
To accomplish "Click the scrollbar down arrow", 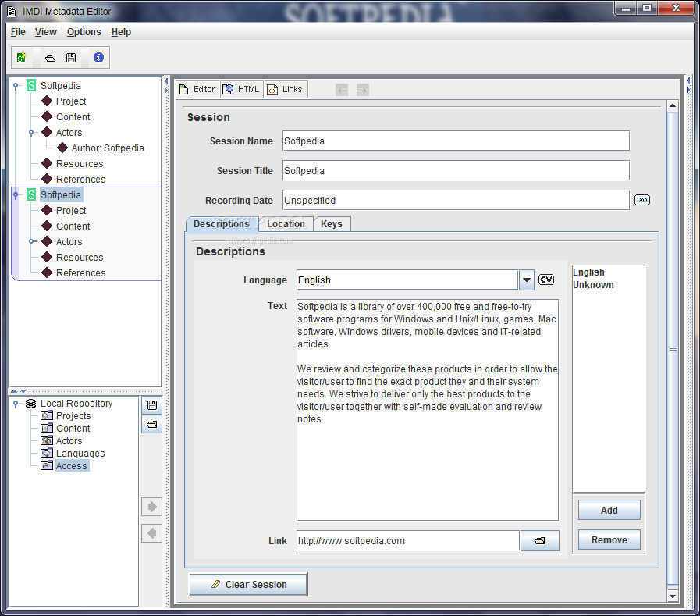I will [673, 596].
